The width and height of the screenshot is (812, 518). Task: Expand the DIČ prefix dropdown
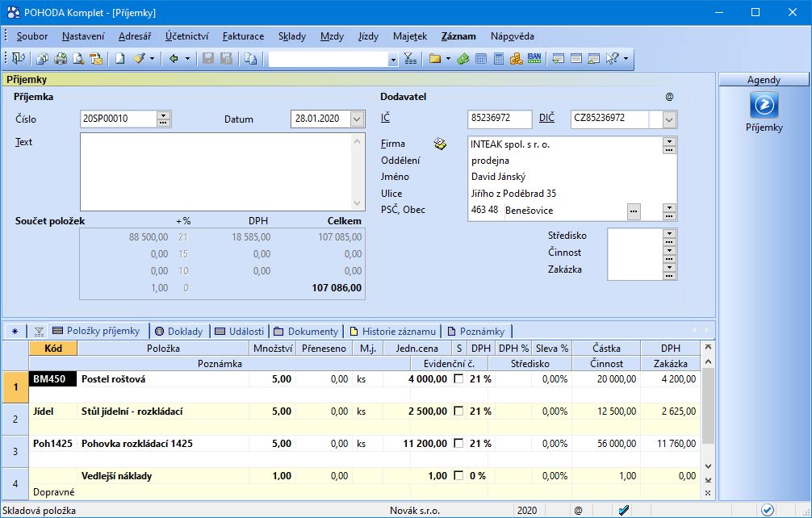tap(669, 119)
